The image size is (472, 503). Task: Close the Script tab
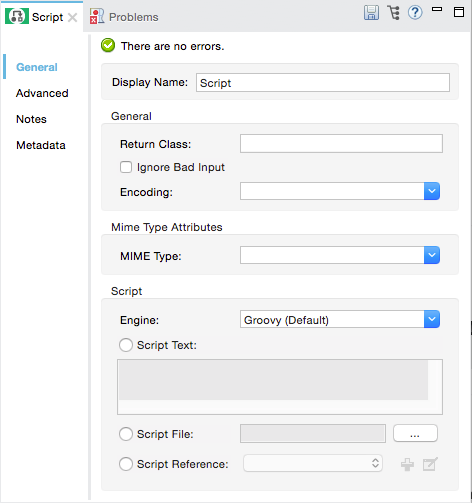(72, 17)
